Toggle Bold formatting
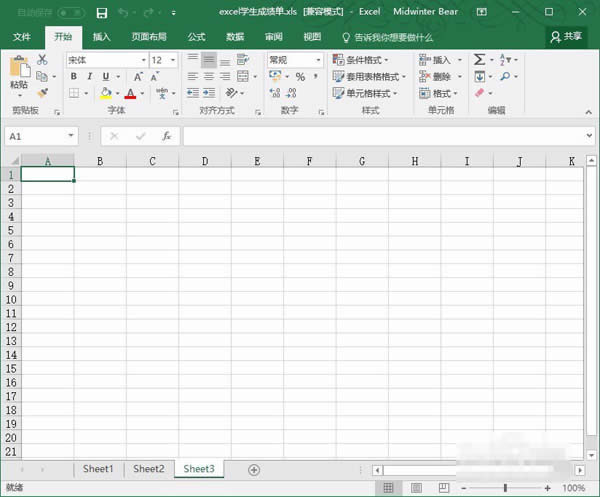This screenshot has width=600, height=497. click(73, 77)
